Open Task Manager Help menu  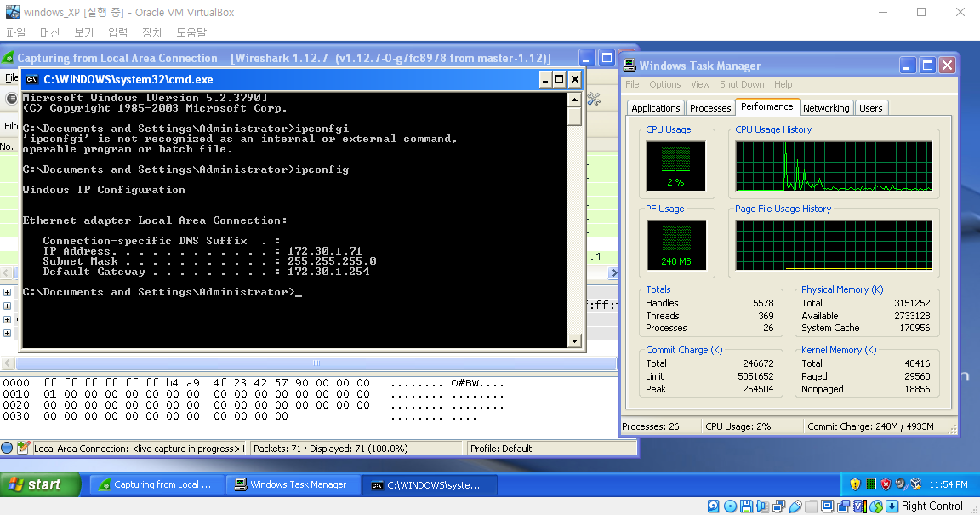pyautogui.click(x=783, y=84)
